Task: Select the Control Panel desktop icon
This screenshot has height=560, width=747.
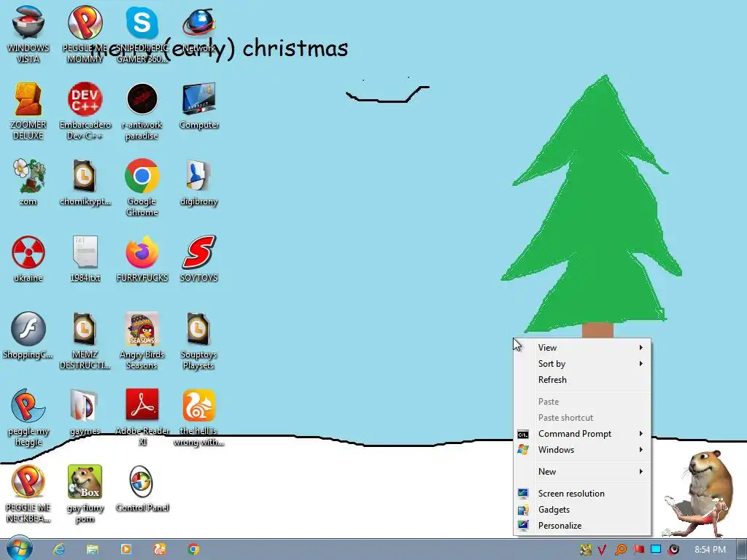Action: point(142,489)
